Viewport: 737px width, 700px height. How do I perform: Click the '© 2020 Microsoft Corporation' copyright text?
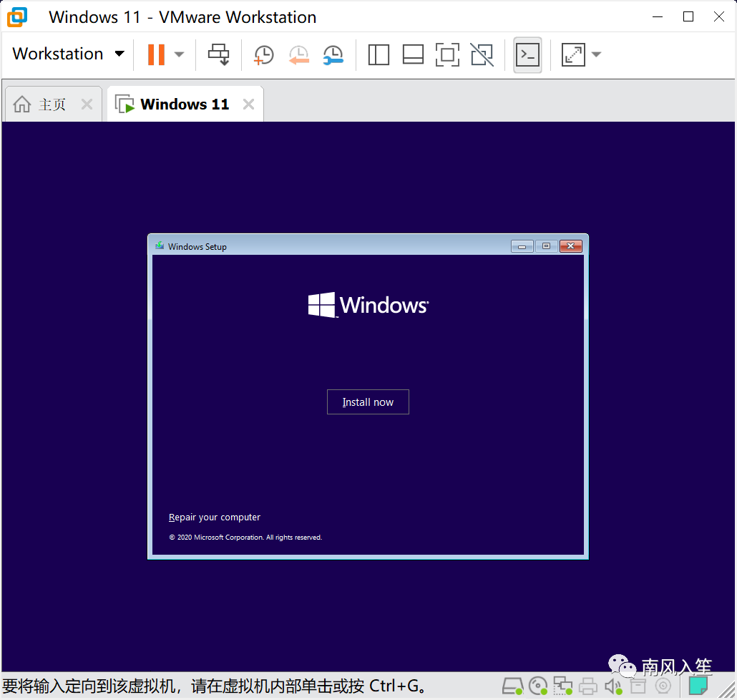tap(245, 538)
